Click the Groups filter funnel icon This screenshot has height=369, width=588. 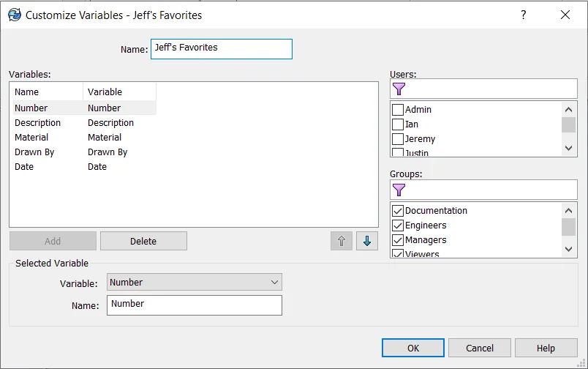pyautogui.click(x=399, y=190)
